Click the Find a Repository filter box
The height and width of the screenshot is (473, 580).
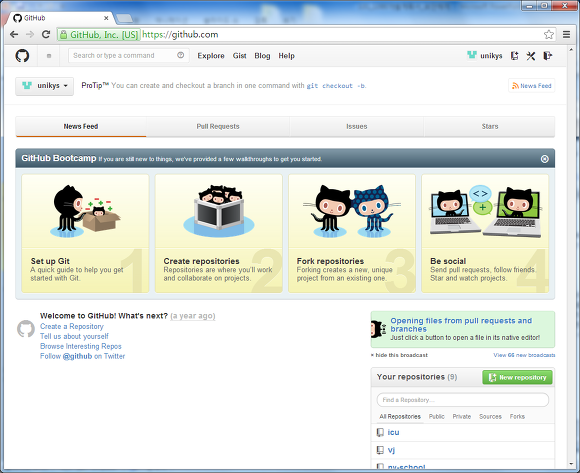(x=463, y=400)
